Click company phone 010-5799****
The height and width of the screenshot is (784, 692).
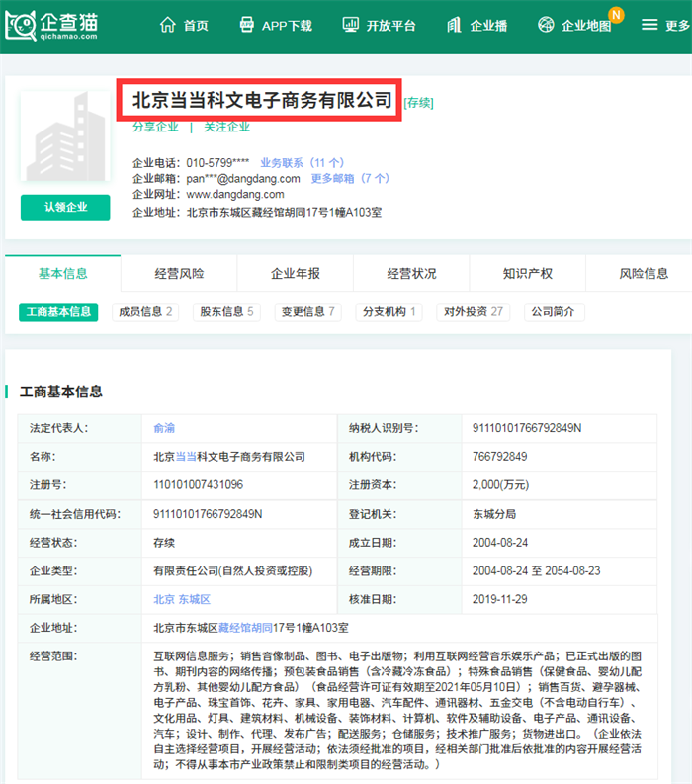point(218,163)
